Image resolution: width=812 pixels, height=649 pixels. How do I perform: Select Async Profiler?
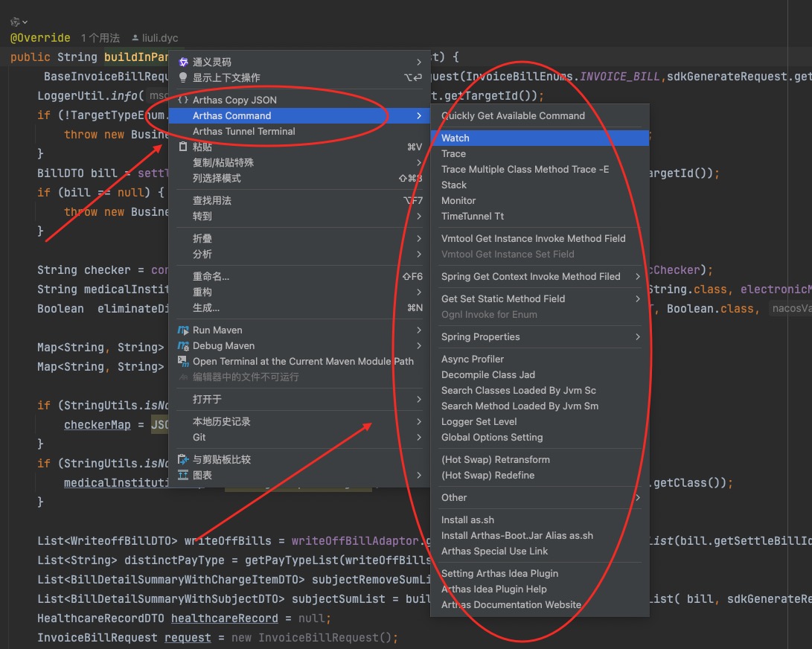(x=540, y=359)
